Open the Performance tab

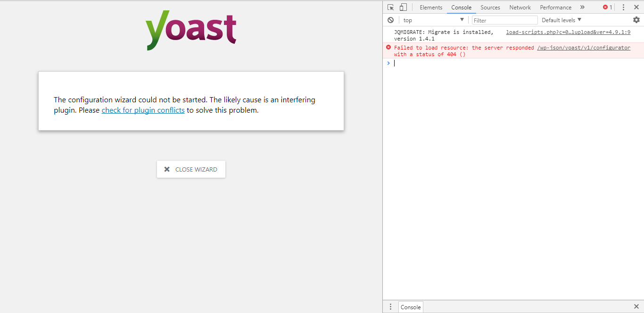555,7
